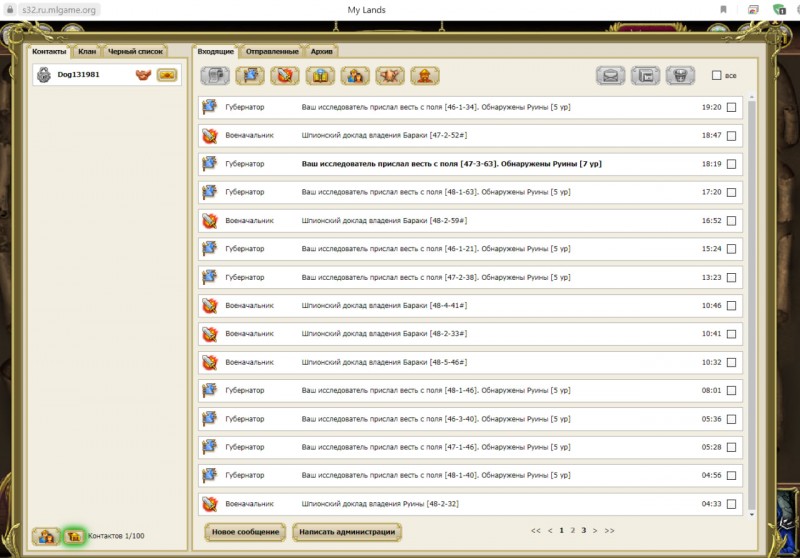Click the scrollbar up arrow of the message list
Viewport: 800px width, 558px height.
752,96
